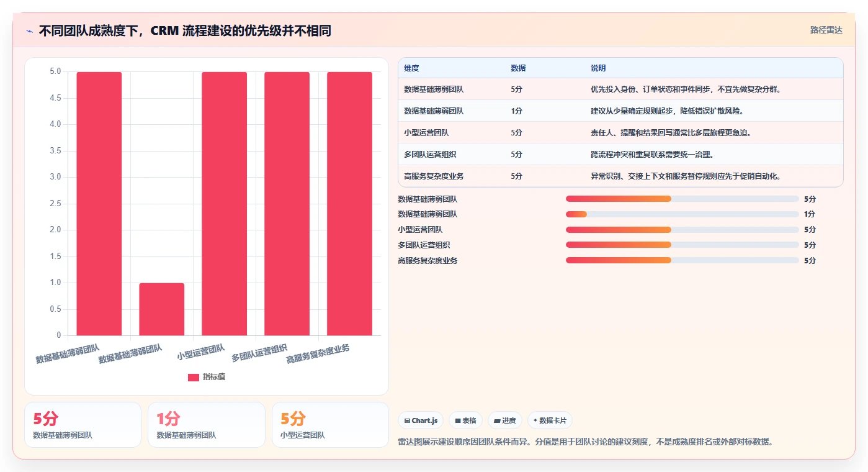The image size is (868, 472).
Task: Click the orange 5分 小型运营团队 stat card
Action: [x=330, y=425]
